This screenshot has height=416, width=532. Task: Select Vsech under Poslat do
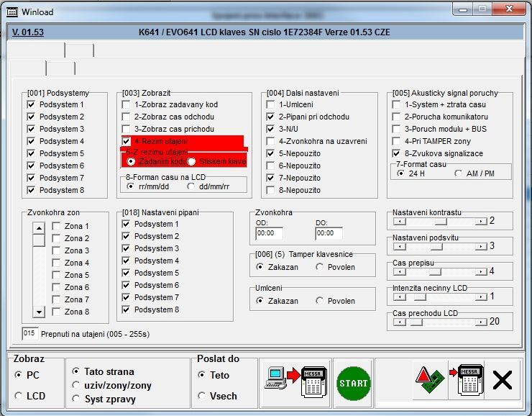[x=202, y=395]
